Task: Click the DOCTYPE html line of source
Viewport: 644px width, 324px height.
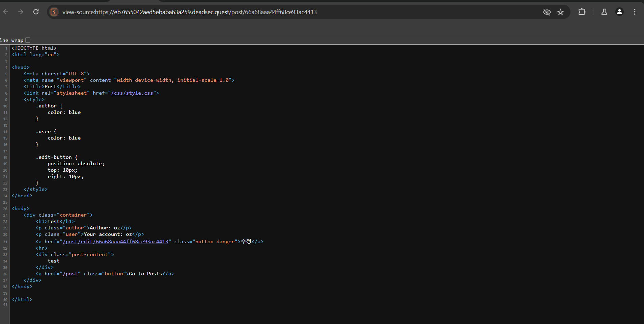Action: coord(34,48)
